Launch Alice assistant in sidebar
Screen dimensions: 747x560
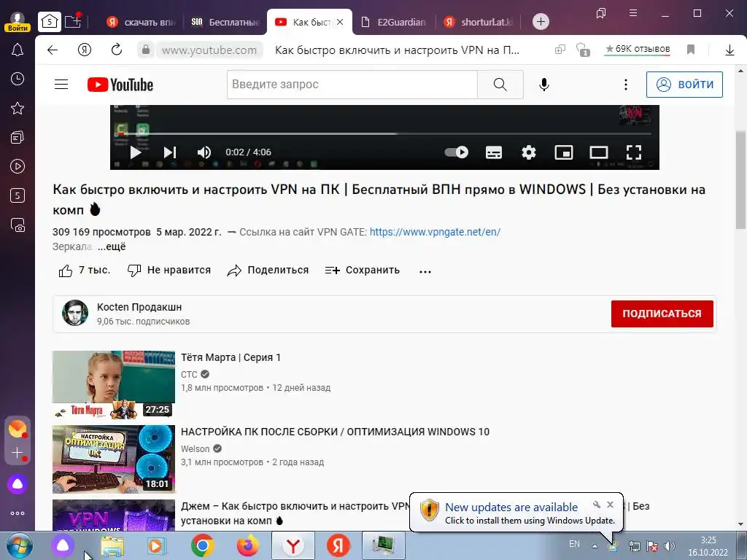click(18, 484)
